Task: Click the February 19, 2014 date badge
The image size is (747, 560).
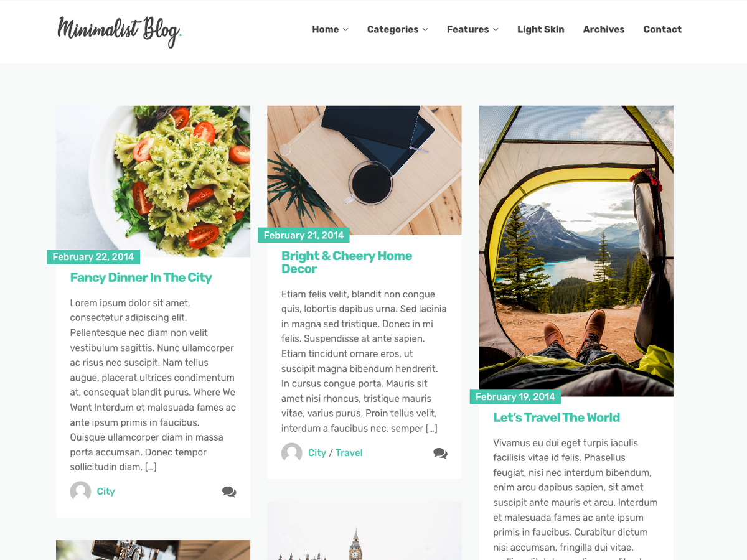Action: 515,397
